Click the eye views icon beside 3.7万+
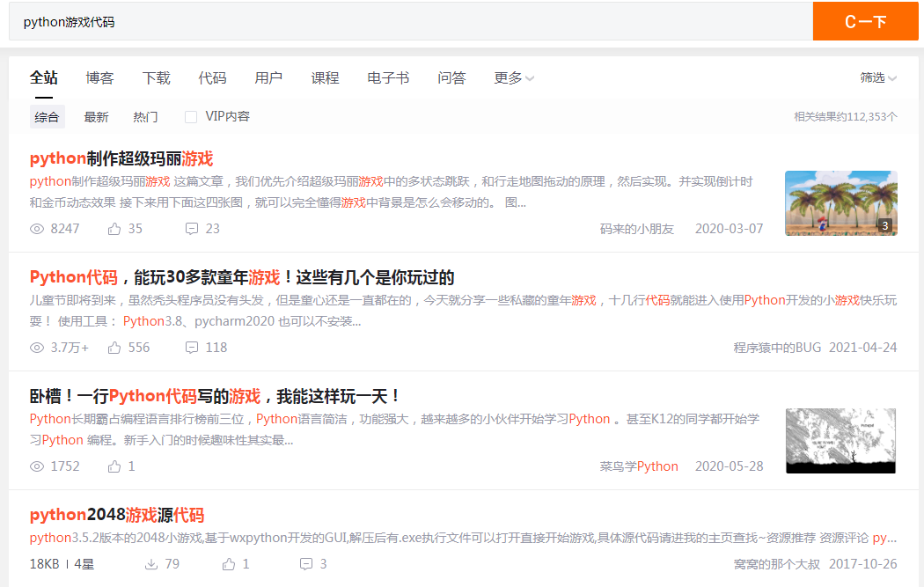This screenshot has width=924, height=587. click(37, 348)
